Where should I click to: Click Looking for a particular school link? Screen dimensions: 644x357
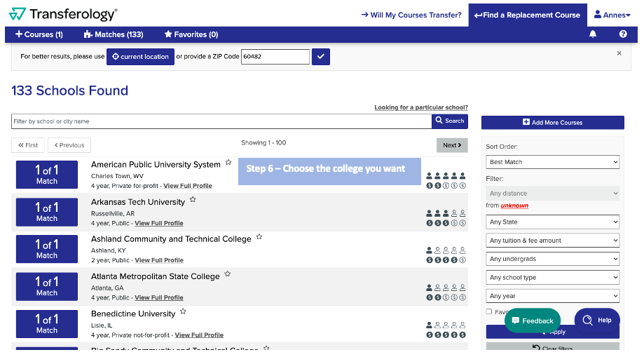click(x=421, y=107)
